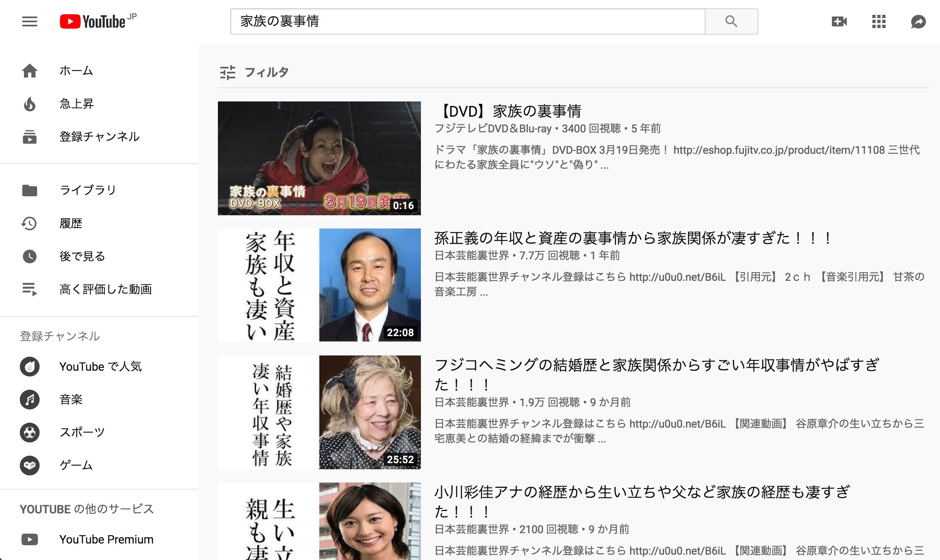Image resolution: width=940 pixels, height=560 pixels.
Task: Select YouTube で人気 channel
Action: point(101,367)
